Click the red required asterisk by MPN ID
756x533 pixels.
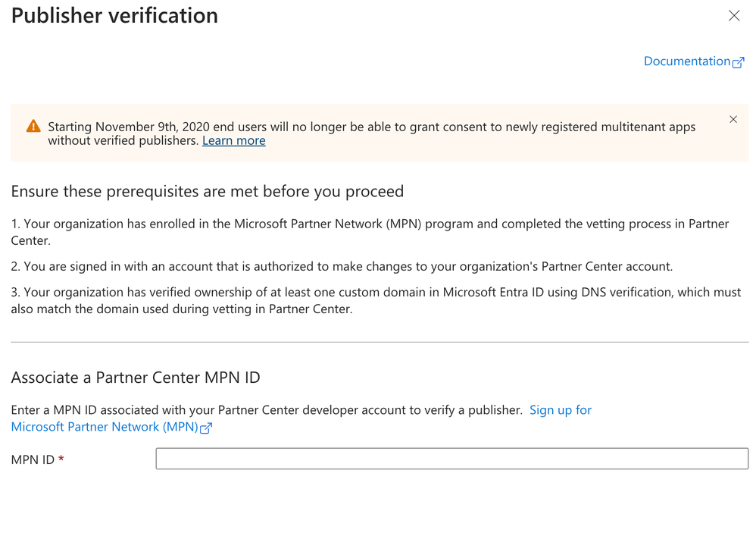[x=61, y=459]
